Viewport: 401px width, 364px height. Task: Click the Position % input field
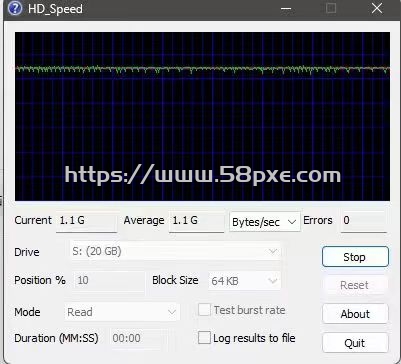point(109,281)
